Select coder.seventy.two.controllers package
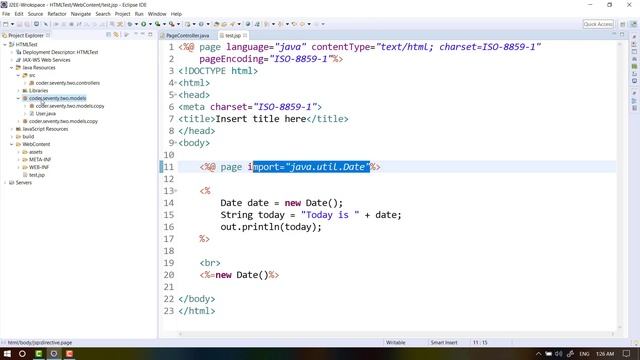Image resolution: width=640 pixels, height=360 pixels. tap(67, 83)
